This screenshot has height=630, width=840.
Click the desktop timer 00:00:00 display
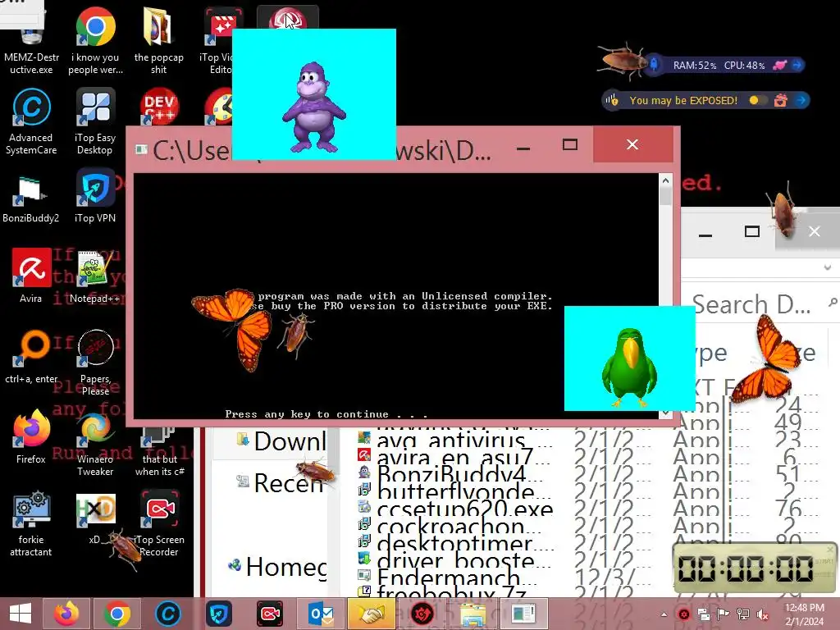click(x=746, y=568)
